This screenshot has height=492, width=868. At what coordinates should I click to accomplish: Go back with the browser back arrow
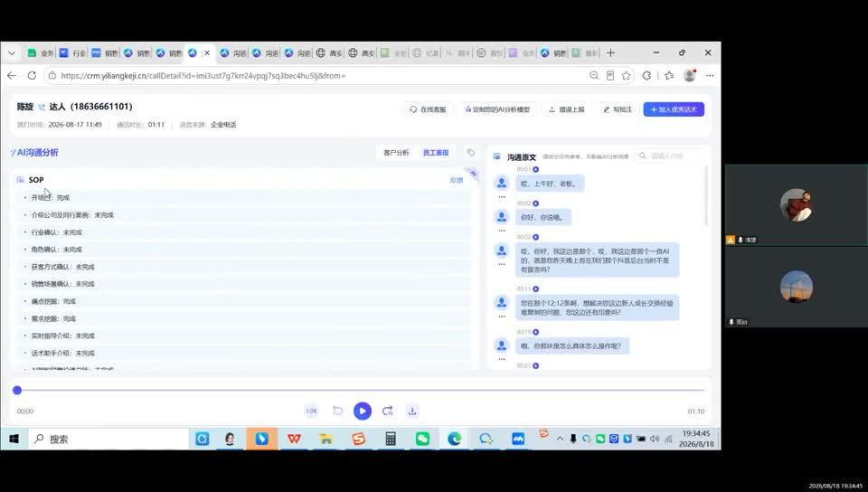[x=12, y=76]
